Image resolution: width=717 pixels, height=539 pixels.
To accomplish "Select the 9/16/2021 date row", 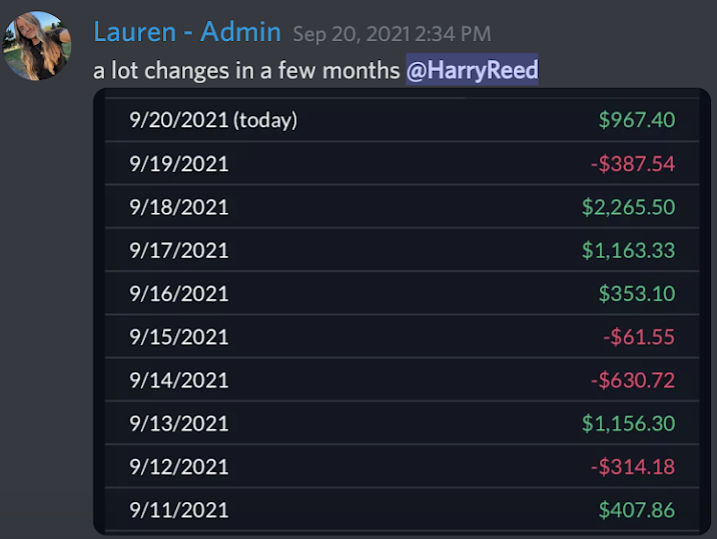I will pyautogui.click(x=179, y=293).
